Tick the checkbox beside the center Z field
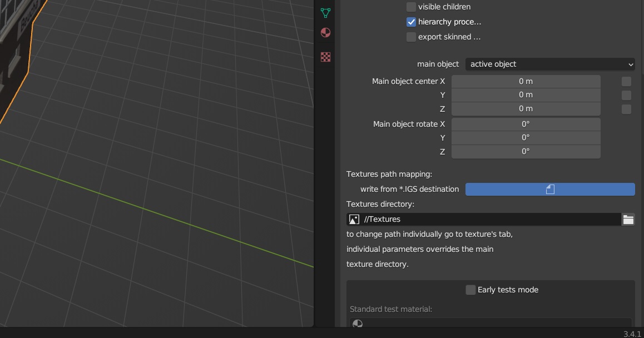The image size is (644, 338). [x=626, y=109]
